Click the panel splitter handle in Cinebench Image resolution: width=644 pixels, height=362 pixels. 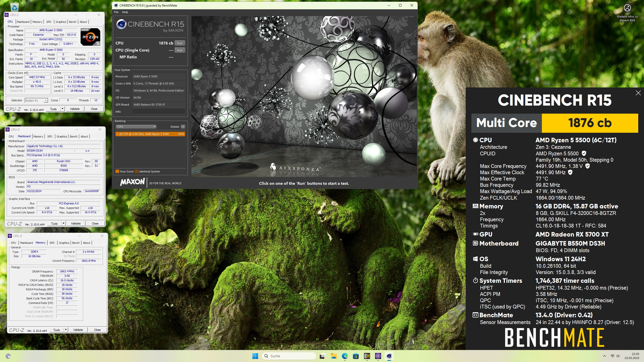click(190, 102)
